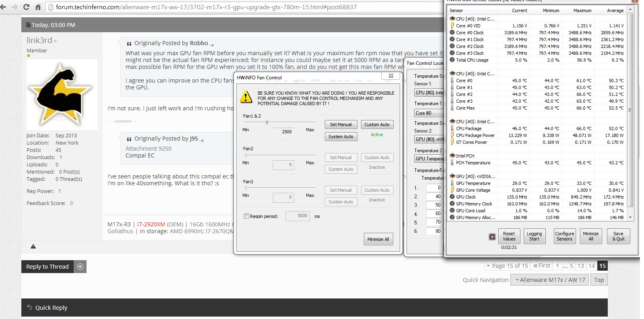Select the Core #0 VID lightning icon
Image resolution: width=644 pixels, height=319 pixels.
(x=452, y=26)
